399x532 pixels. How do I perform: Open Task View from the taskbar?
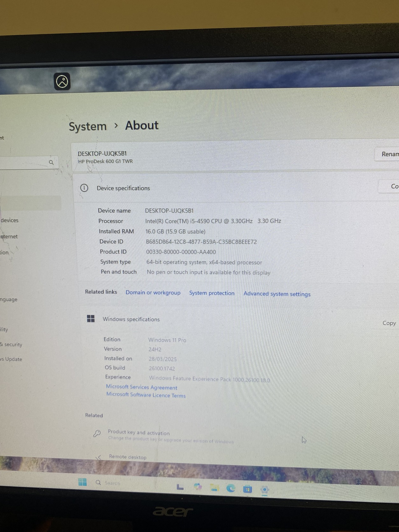(x=180, y=487)
